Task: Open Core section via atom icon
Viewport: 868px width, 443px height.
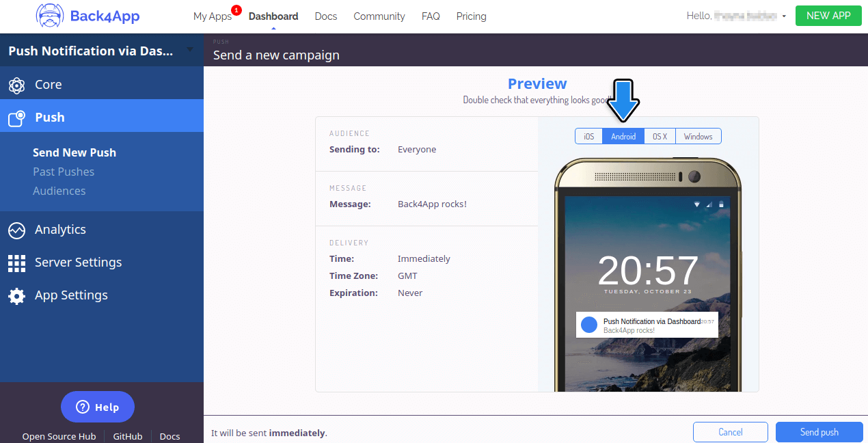Action: click(16, 85)
